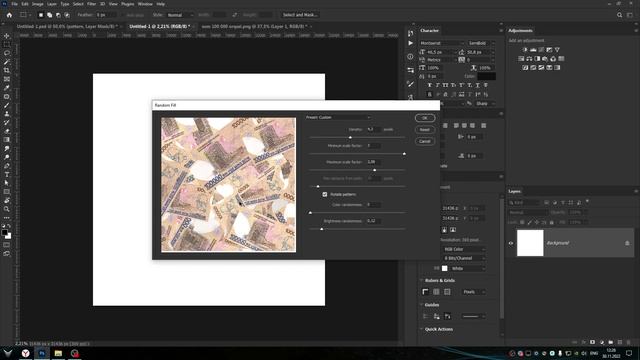Open the 8 Bits/Channel dropdown
The image size is (640, 360).
coord(464,258)
